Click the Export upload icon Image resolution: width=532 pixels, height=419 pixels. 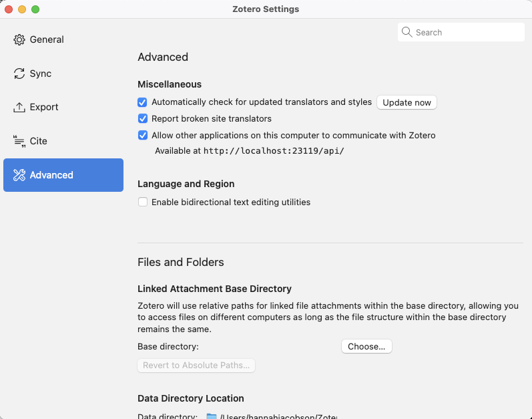click(x=19, y=108)
